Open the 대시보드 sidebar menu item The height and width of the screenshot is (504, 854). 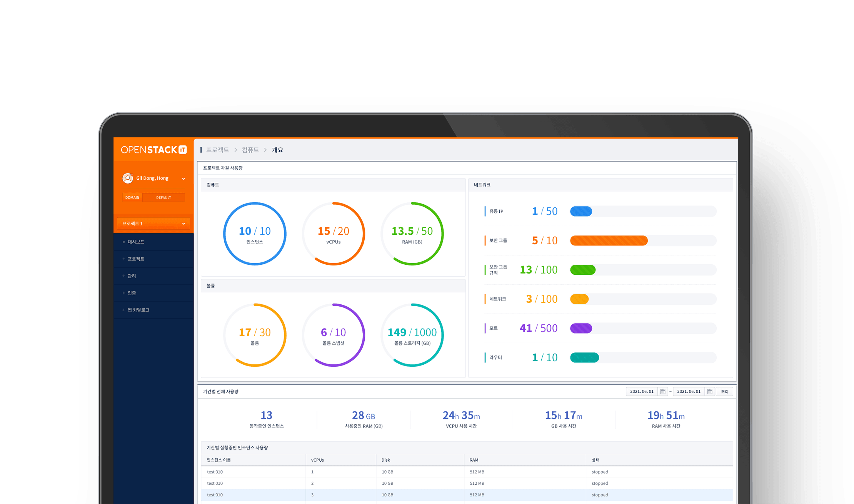136,242
